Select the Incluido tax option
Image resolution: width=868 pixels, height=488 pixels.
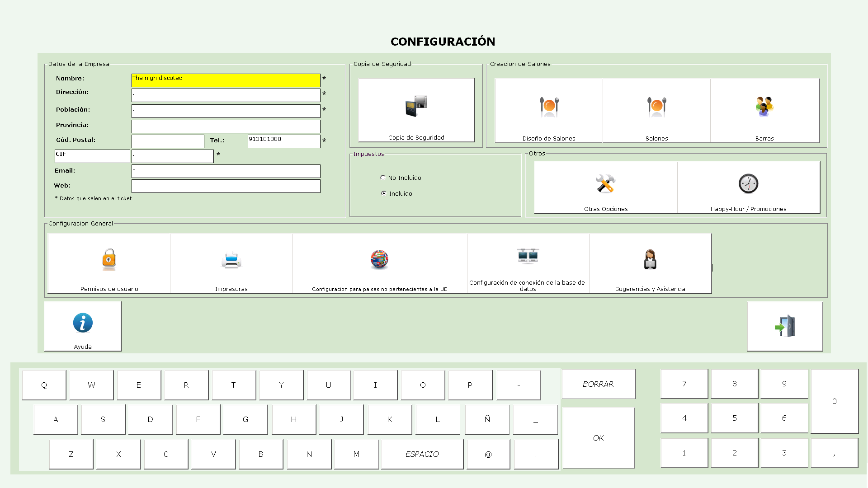click(x=383, y=193)
